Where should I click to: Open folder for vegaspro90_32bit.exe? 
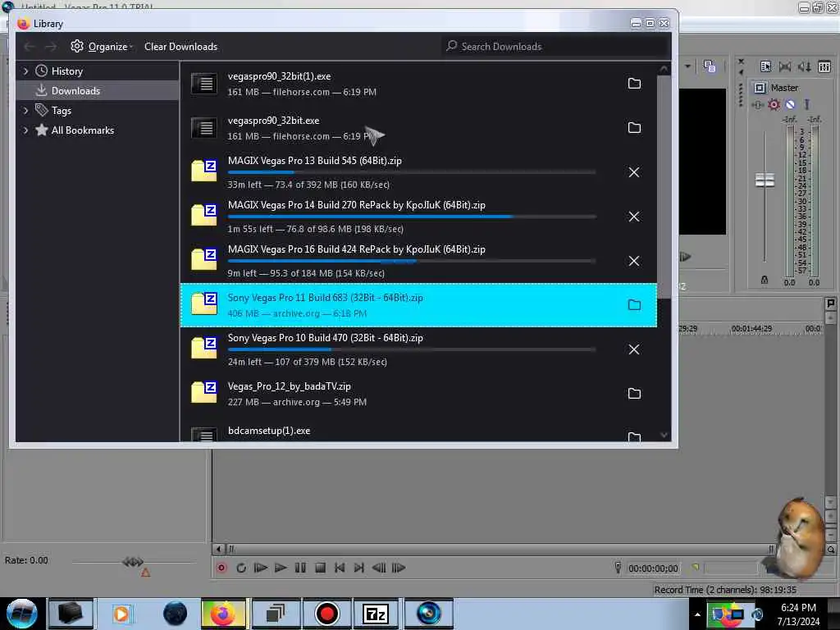click(634, 127)
